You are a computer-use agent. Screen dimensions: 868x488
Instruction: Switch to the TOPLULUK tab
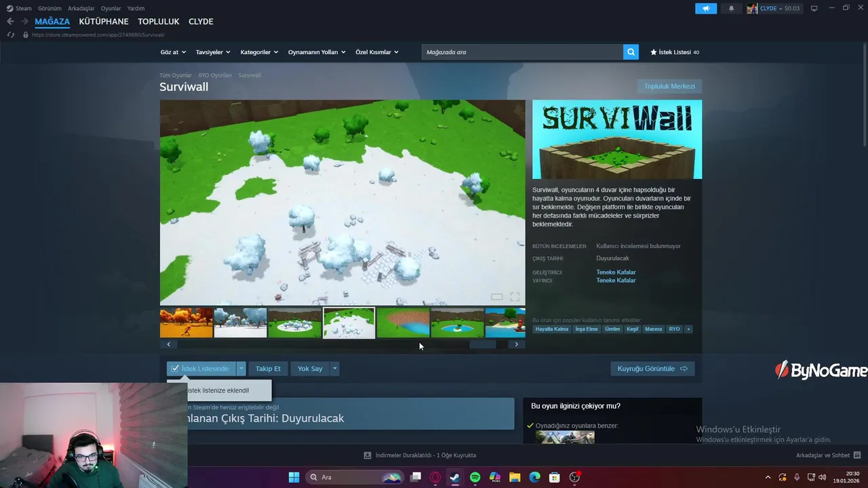pos(159,22)
